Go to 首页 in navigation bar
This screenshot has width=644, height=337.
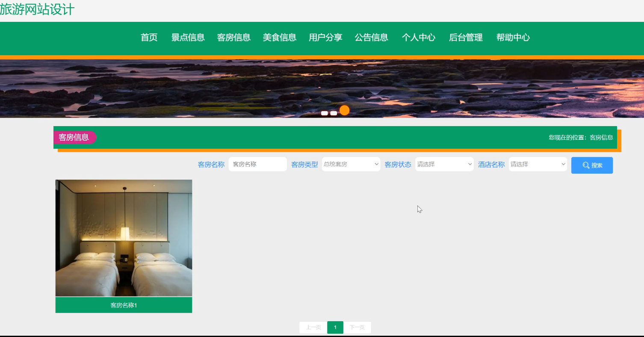149,38
